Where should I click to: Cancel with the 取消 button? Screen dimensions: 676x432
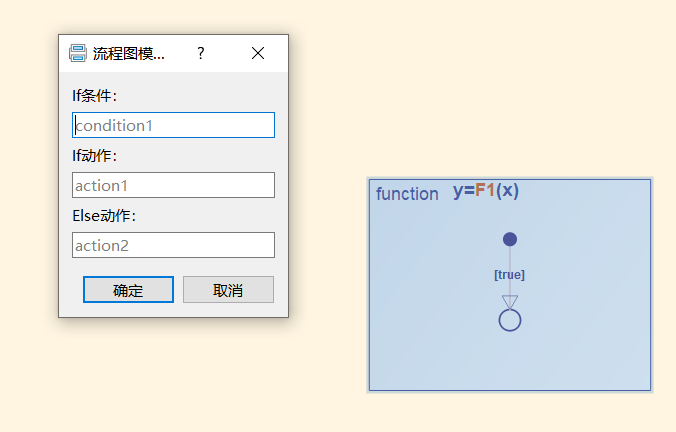pyautogui.click(x=228, y=289)
